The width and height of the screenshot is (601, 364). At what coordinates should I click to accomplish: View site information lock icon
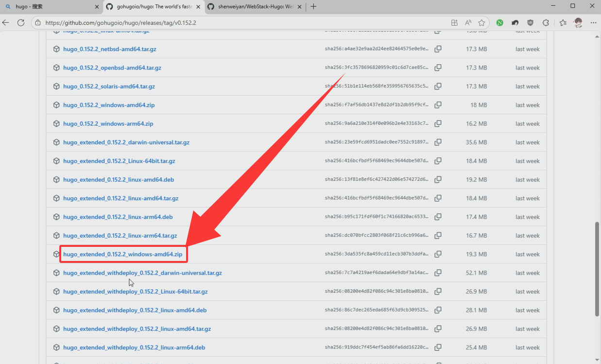pyautogui.click(x=38, y=23)
